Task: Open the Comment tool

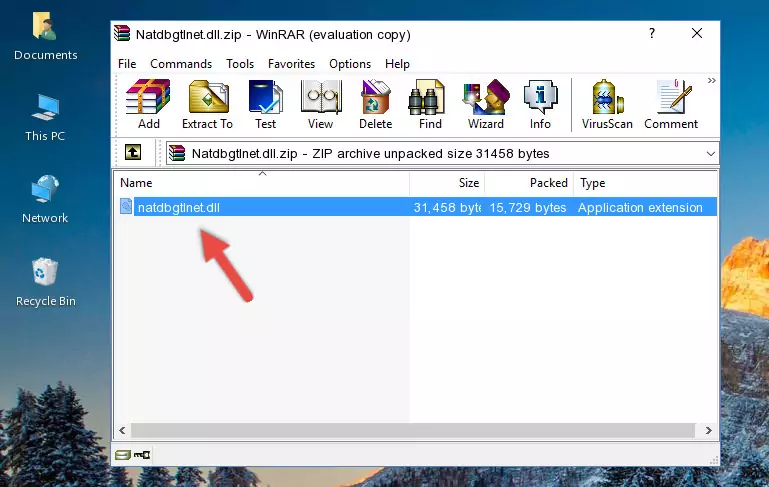Action: [671, 104]
